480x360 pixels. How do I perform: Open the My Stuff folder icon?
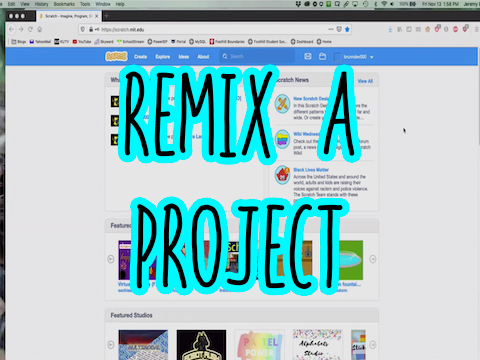tap(322, 56)
